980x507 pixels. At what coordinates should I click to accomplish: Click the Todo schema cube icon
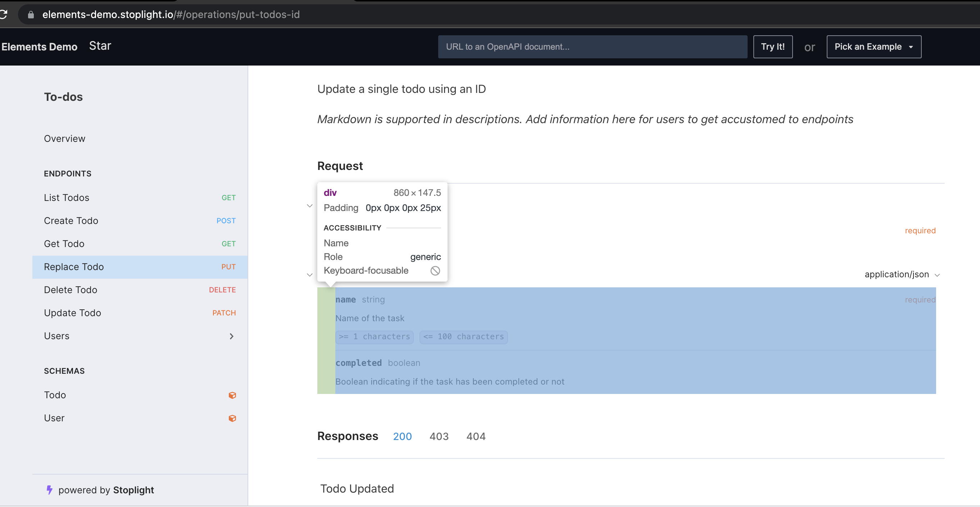click(232, 395)
